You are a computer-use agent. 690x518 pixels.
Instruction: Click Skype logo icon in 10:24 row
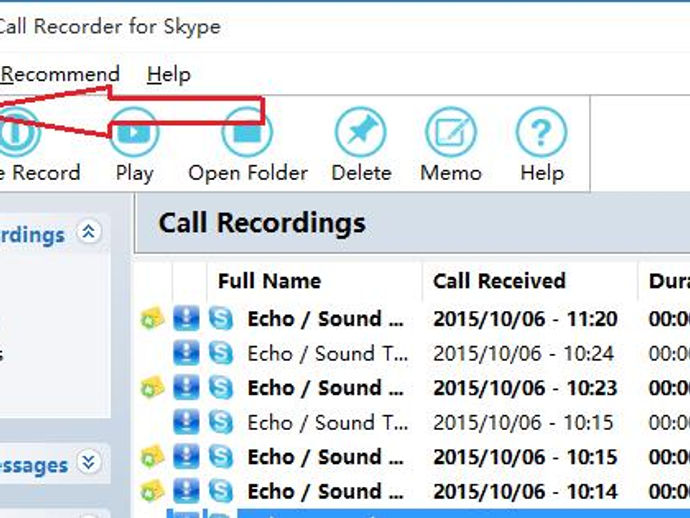pos(220,353)
